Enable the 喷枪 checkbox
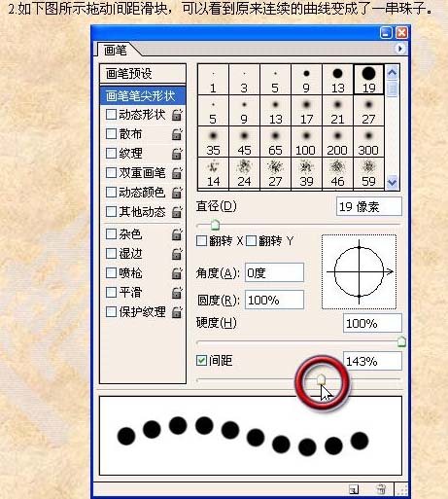The height and width of the screenshot is (499, 448). tap(111, 273)
